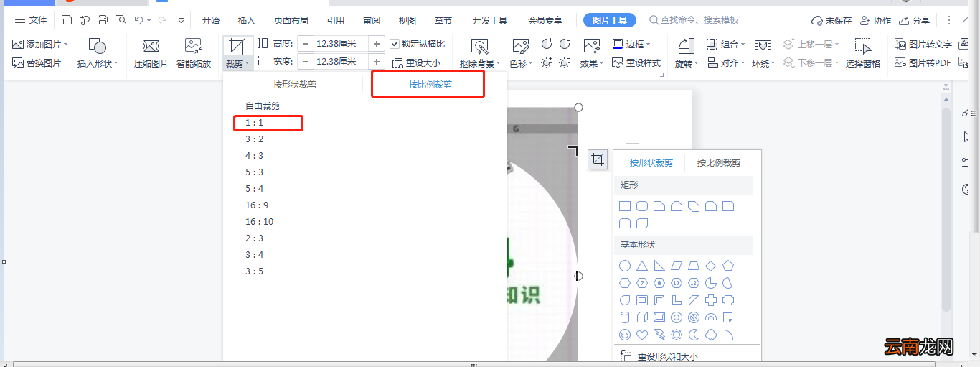Switch to the View (视图) tab

(x=407, y=20)
